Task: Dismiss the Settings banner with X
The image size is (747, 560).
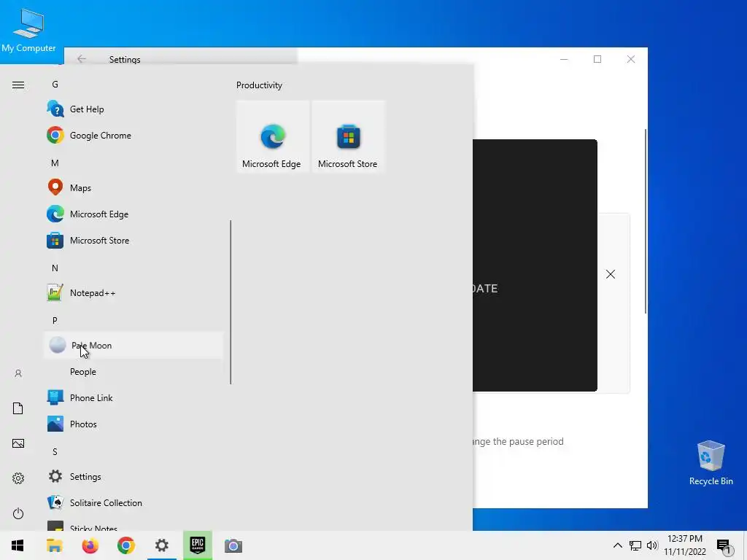Action: coord(611,274)
